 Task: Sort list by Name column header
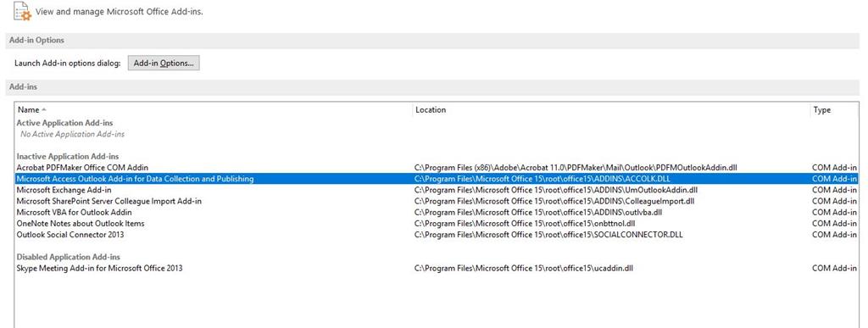coord(213,109)
